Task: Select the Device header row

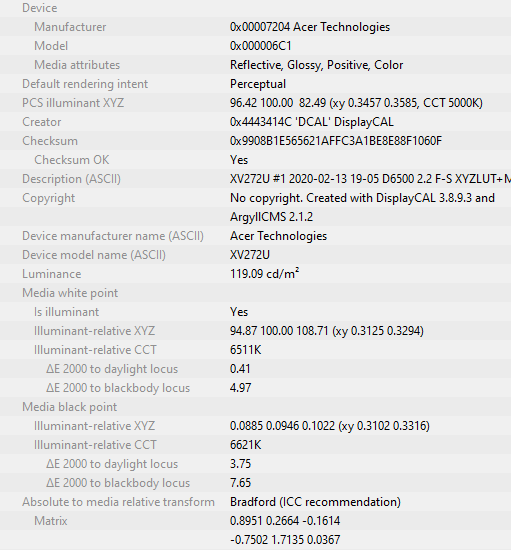Action: 255,8
